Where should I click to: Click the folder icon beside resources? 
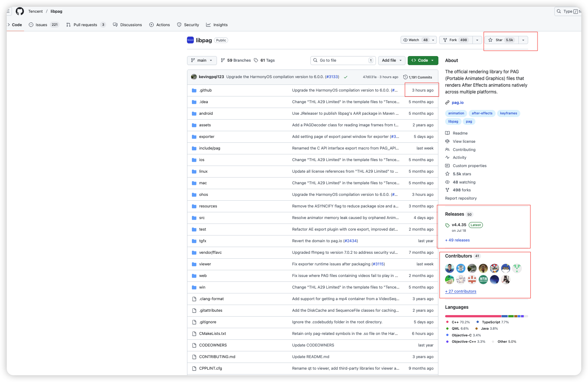coord(194,206)
